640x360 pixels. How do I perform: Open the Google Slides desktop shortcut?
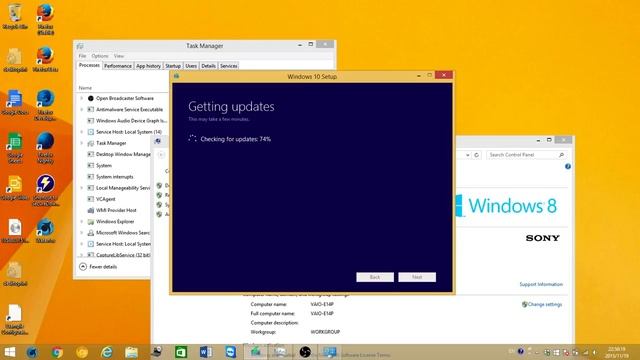pyautogui.click(x=15, y=188)
